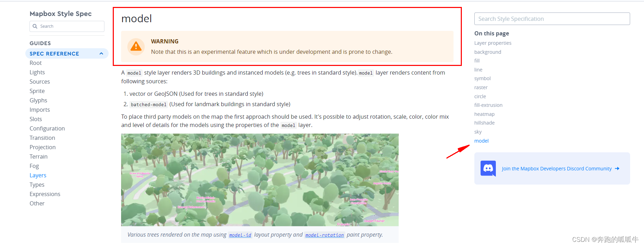
Task: Collapse the SPEC REFERENCE section chevron
Action: coord(101,53)
